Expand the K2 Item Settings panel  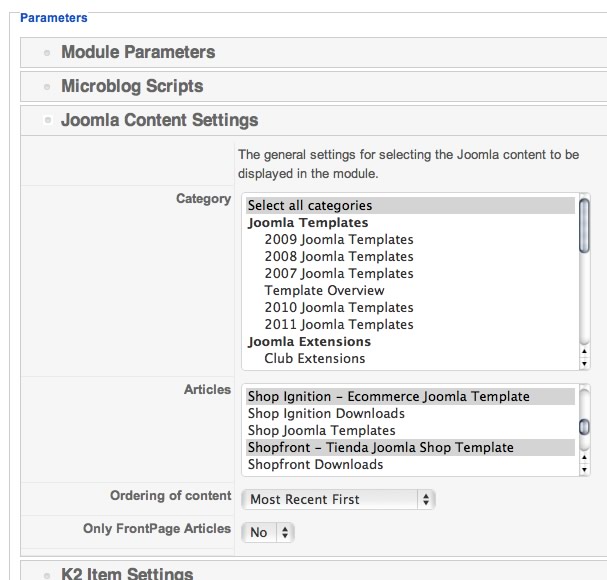(x=127, y=573)
